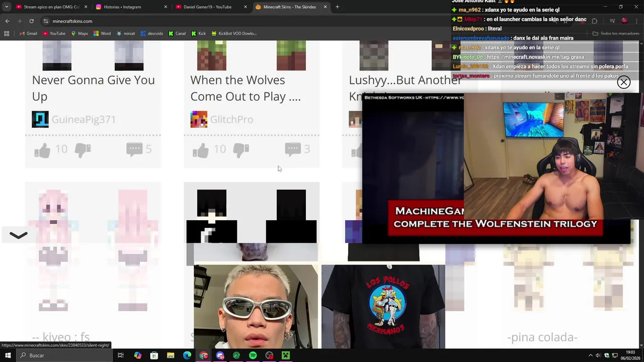Open the tab search dropdown
The height and width of the screenshot is (362, 644).
pos(7,7)
